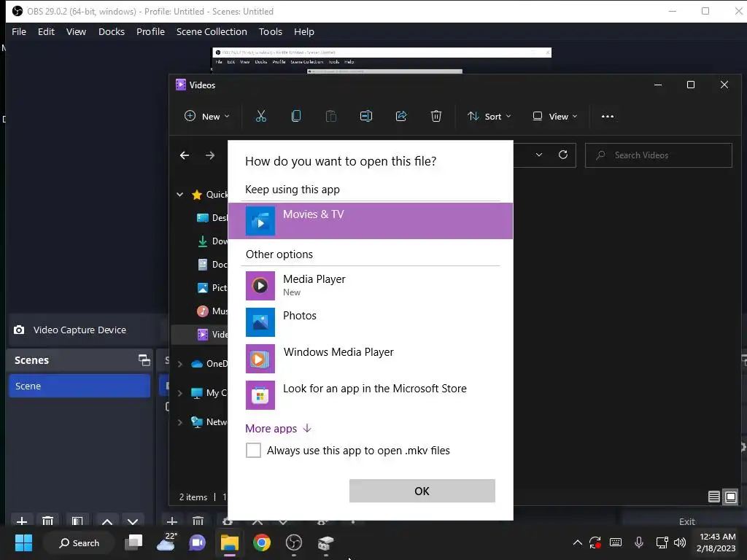Open the three-dots See more menu

[608, 116]
